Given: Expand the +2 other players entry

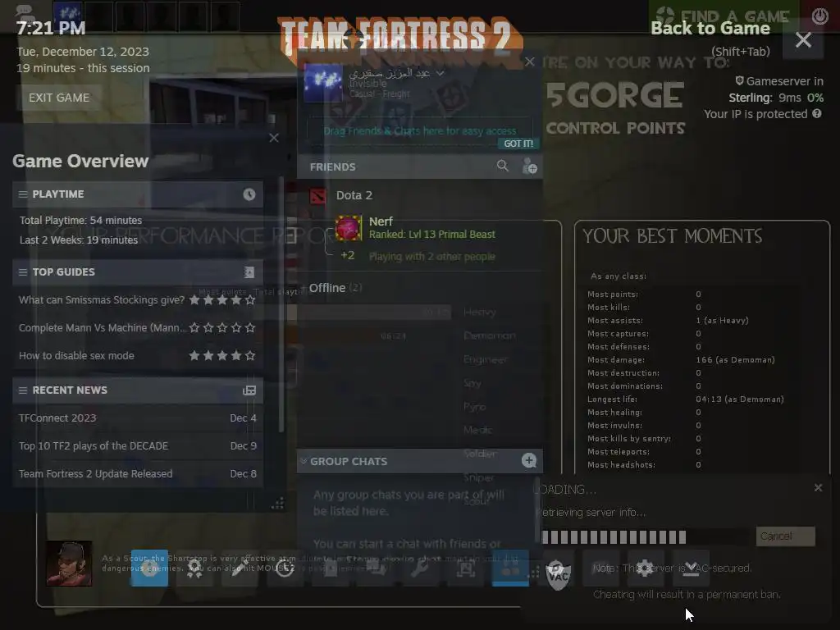Looking at the screenshot, I should pyautogui.click(x=348, y=256).
